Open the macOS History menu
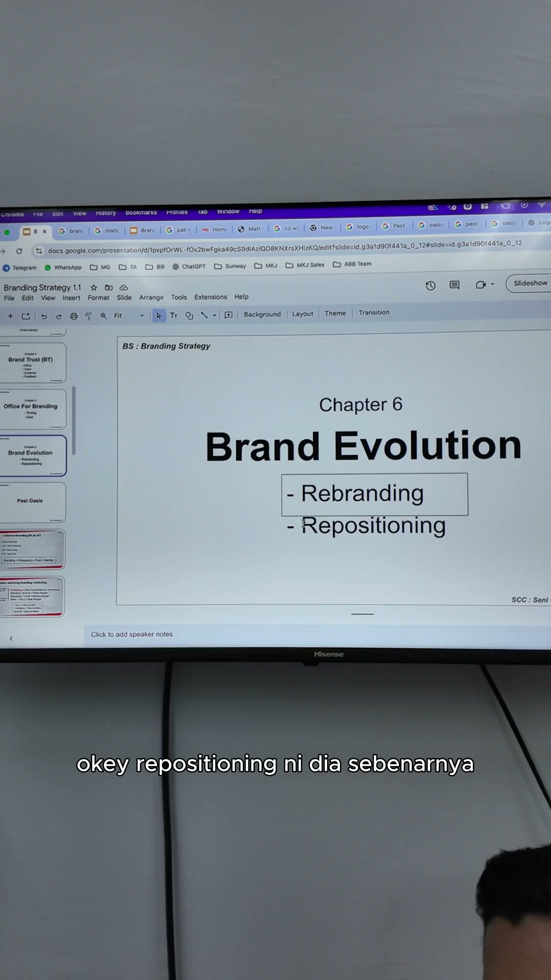The image size is (551, 980). (x=106, y=213)
